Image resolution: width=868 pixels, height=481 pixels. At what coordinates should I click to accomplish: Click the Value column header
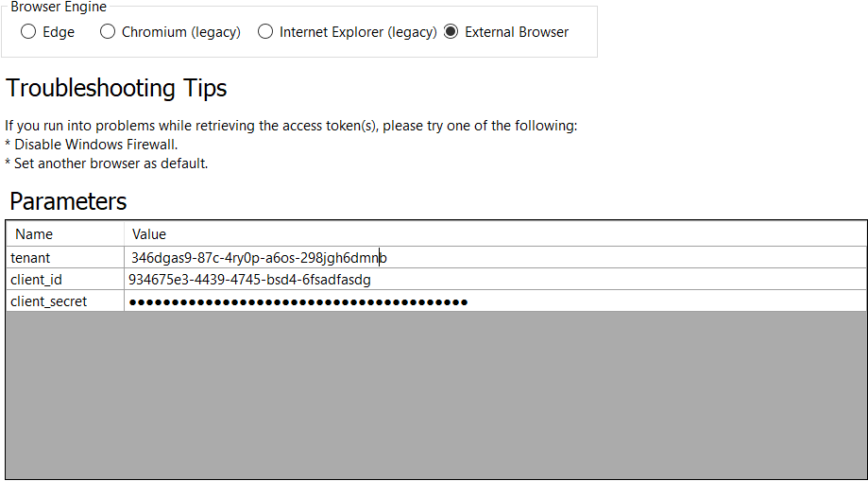point(149,233)
